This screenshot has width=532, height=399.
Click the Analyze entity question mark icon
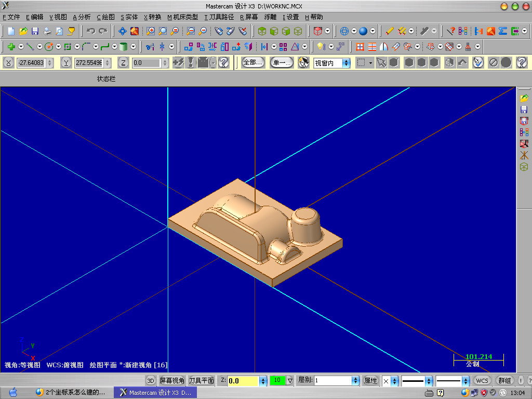(x=450, y=31)
